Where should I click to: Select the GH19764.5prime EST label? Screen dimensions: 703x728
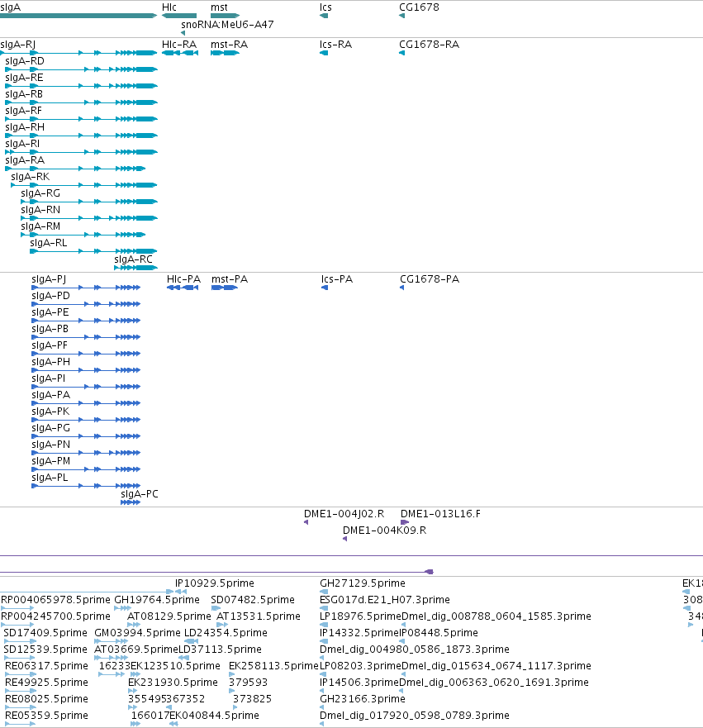(157, 600)
